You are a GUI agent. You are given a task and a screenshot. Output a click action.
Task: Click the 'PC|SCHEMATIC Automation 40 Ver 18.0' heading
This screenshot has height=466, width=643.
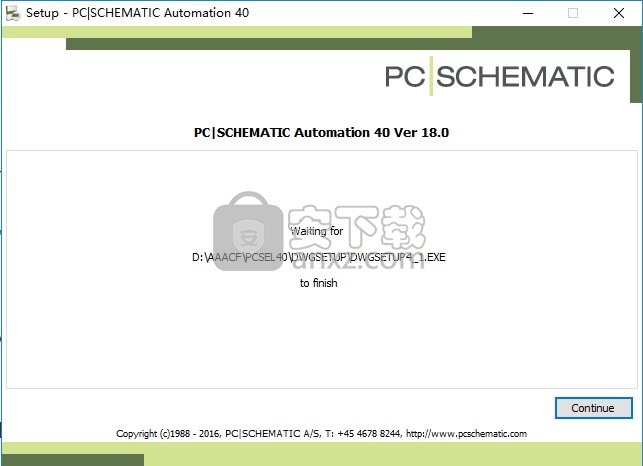[321, 132]
